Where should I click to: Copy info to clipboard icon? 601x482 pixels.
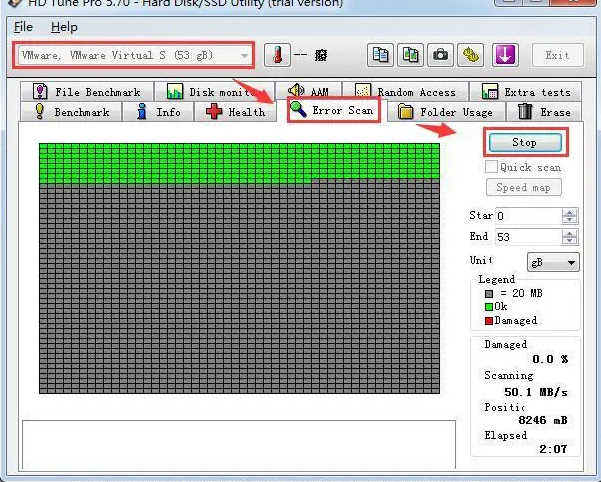(x=380, y=55)
